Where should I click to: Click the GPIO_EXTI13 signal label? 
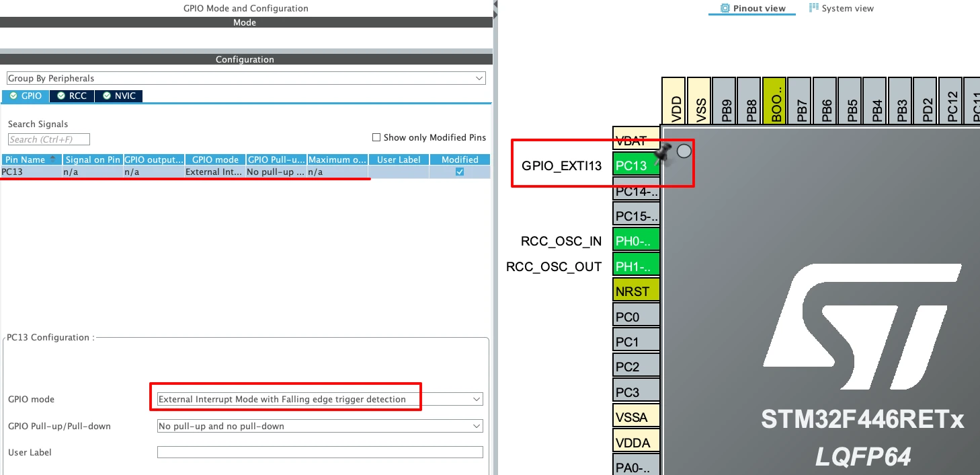pyautogui.click(x=561, y=166)
